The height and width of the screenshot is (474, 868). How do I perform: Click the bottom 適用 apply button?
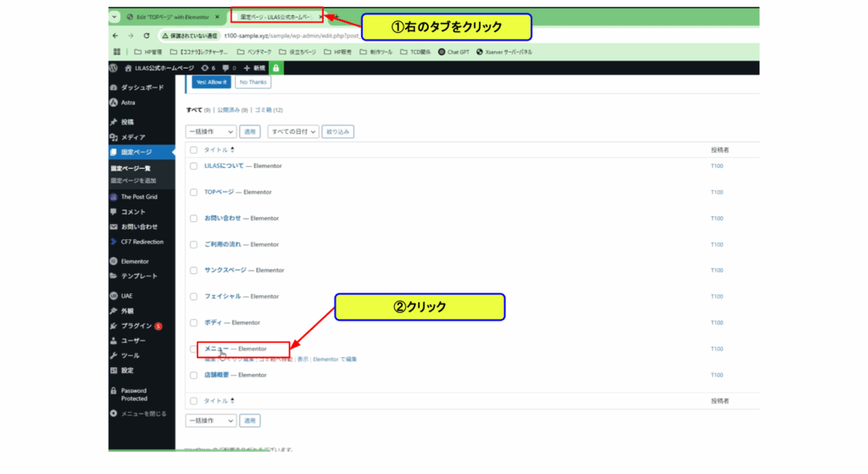[250, 421]
